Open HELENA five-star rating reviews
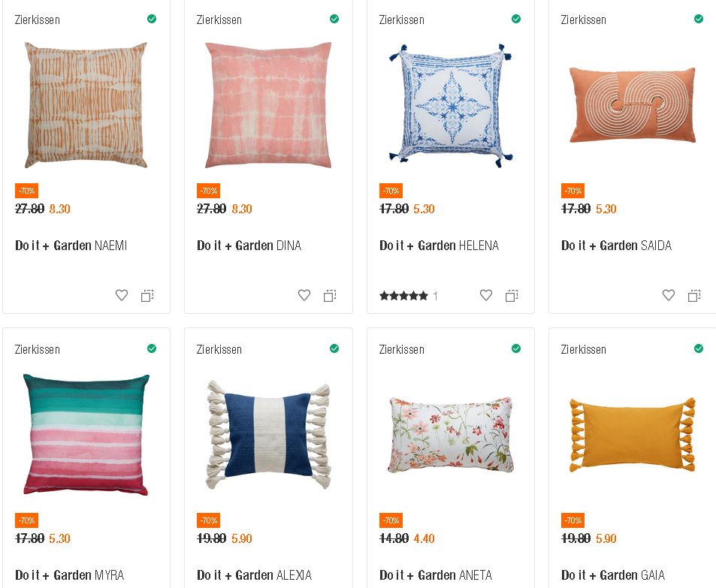The height and width of the screenshot is (588, 716). pos(404,296)
